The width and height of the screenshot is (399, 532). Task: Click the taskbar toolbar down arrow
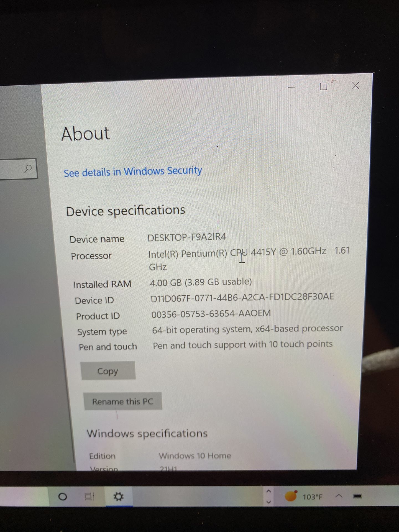(268, 502)
